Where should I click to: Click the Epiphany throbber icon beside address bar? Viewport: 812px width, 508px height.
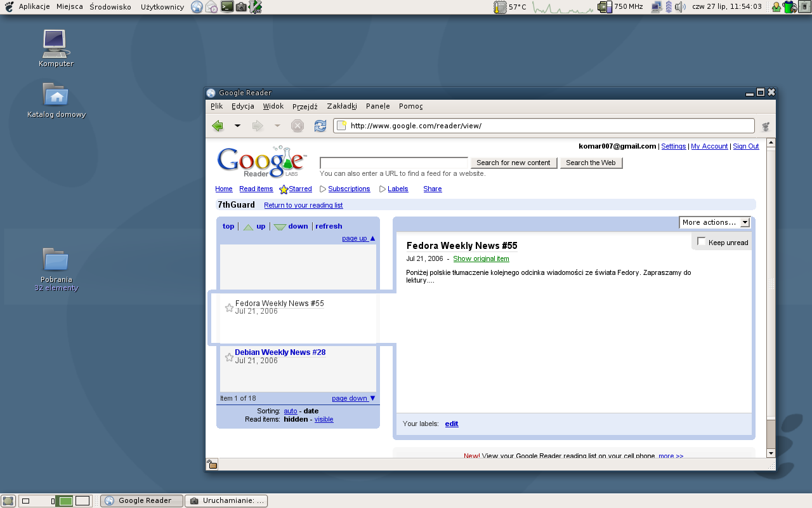pyautogui.click(x=766, y=126)
